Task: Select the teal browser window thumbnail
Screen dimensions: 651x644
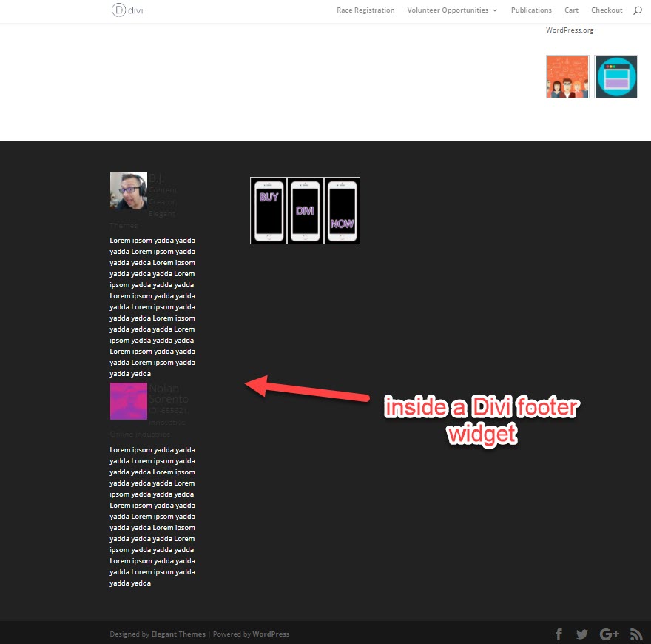Action: (615, 77)
